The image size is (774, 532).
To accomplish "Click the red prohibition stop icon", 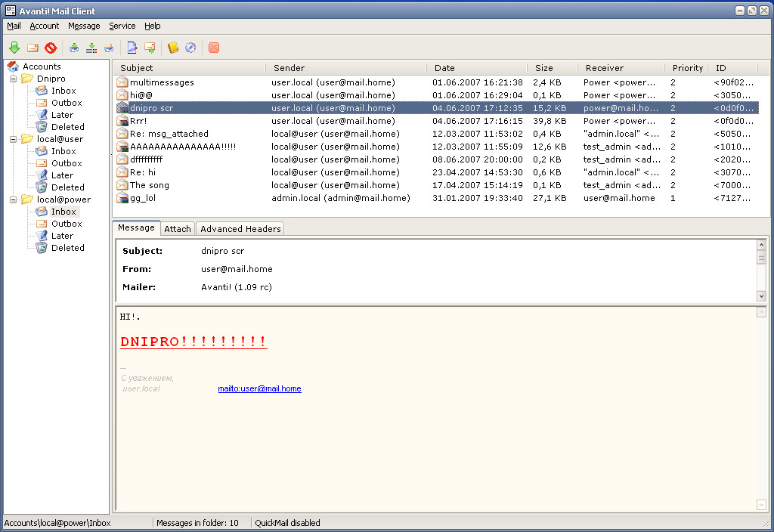I will [x=51, y=48].
